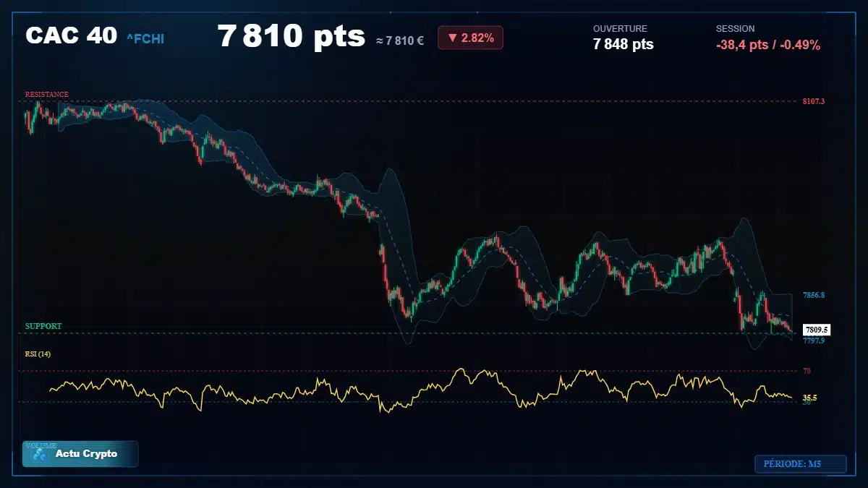This screenshot has height=488, width=868.
Task: Click the ≈ 7 810 € value
Action: (x=400, y=40)
